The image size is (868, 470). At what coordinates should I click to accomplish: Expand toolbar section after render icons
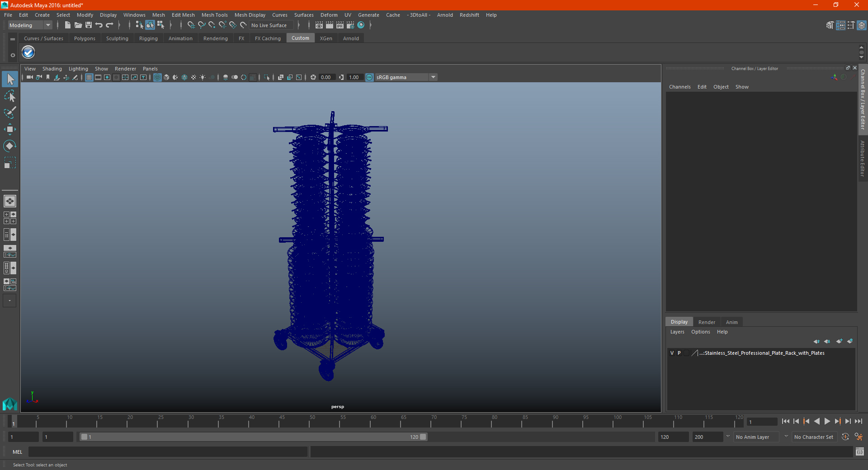click(x=371, y=25)
